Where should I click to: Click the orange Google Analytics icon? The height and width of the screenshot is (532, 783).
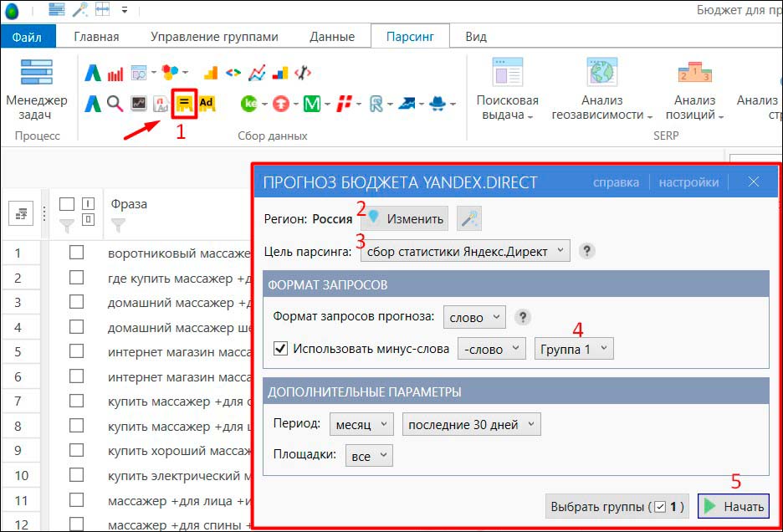point(211,73)
